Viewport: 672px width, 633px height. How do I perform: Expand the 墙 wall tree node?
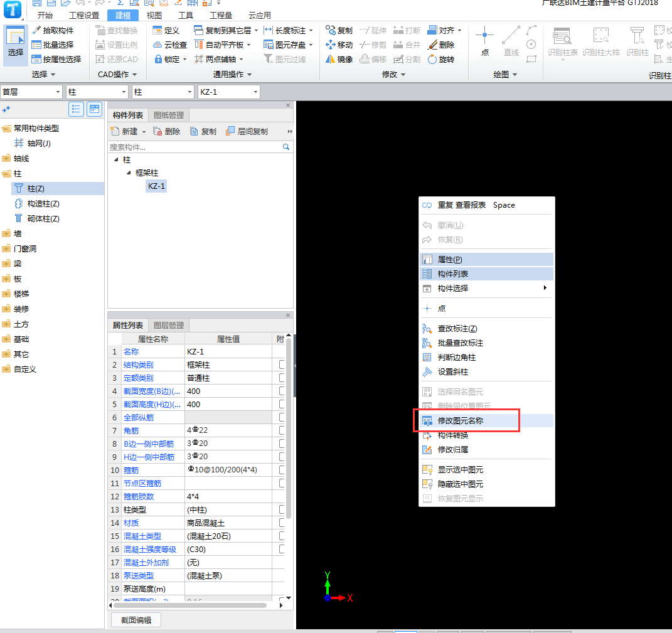point(6,233)
